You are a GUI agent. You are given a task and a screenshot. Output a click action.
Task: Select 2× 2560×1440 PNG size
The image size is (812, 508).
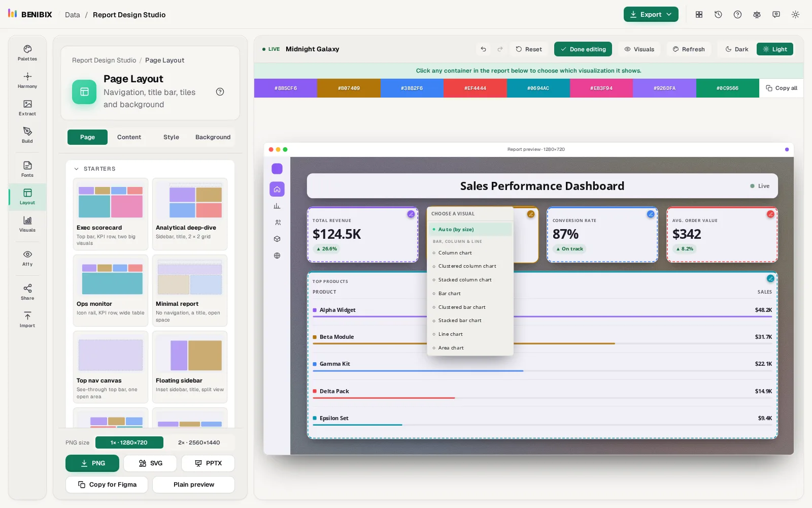pyautogui.click(x=199, y=442)
